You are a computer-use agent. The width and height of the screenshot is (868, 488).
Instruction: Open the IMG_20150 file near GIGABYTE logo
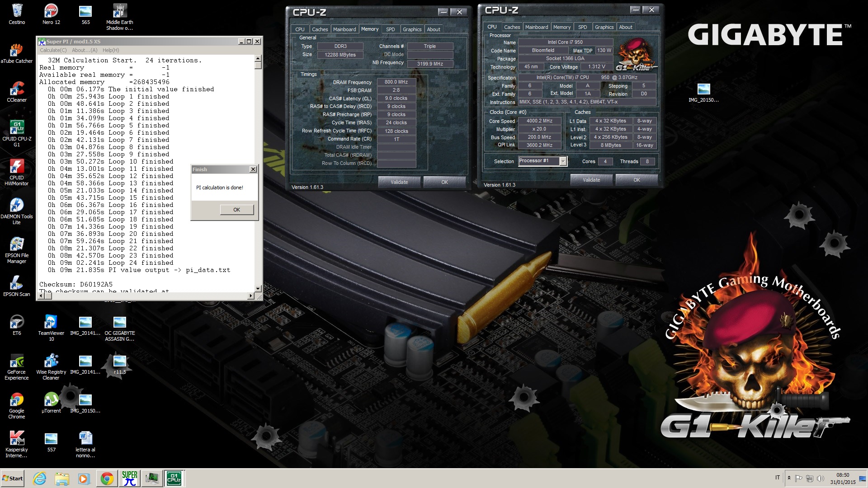coord(703,92)
